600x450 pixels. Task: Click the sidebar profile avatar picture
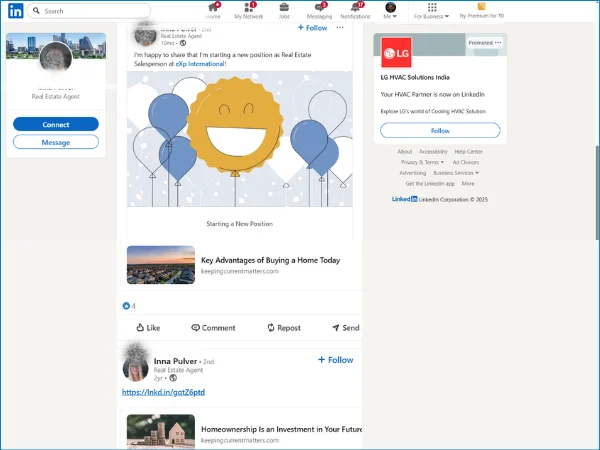pos(56,57)
